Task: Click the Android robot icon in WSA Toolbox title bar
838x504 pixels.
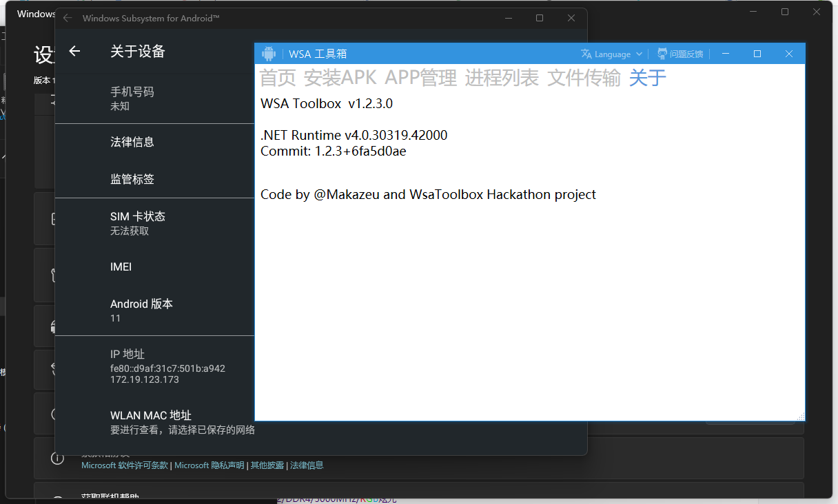Action: [x=269, y=54]
